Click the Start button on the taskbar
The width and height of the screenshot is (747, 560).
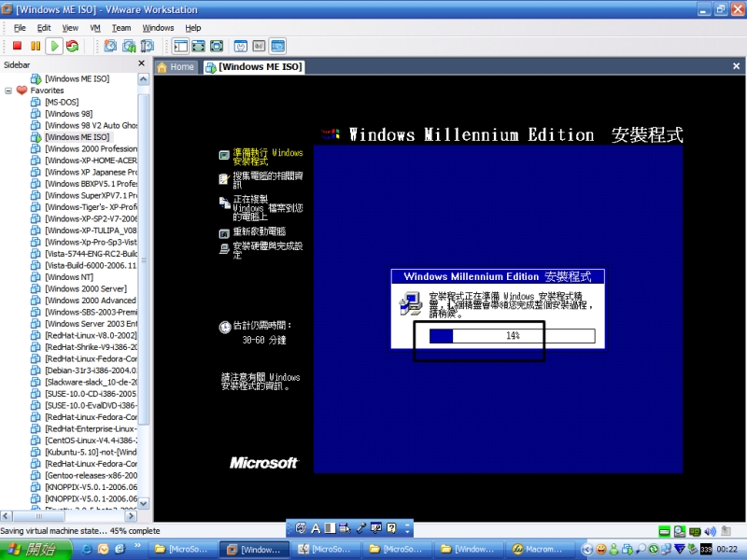(35, 550)
